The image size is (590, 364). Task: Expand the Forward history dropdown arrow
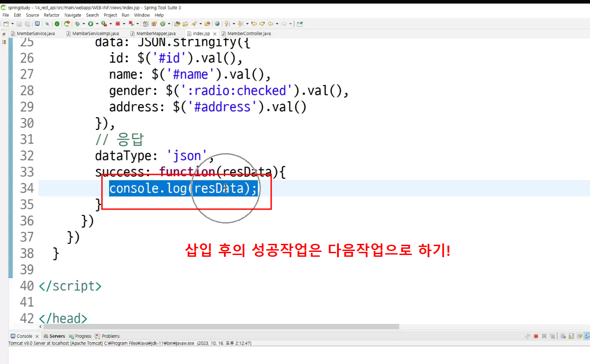pos(290,24)
